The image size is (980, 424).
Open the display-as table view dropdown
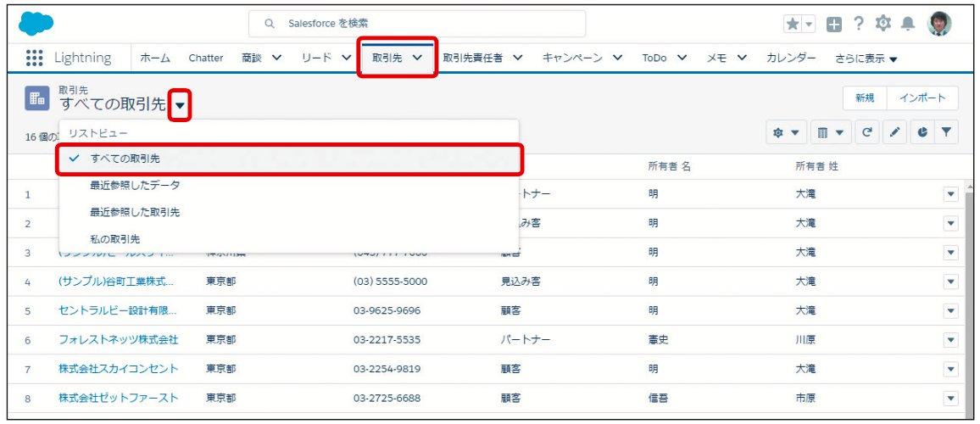(831, 132)
